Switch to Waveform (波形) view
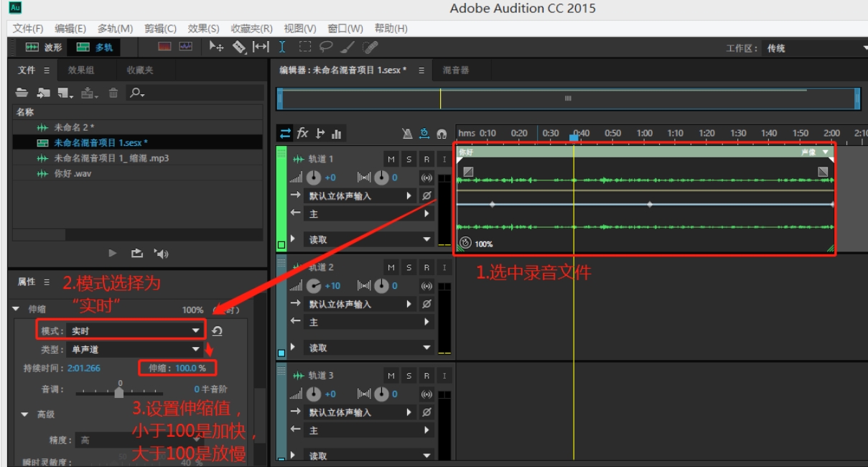The height and width of the screenshot is (467, 868). tap(44, 47)
